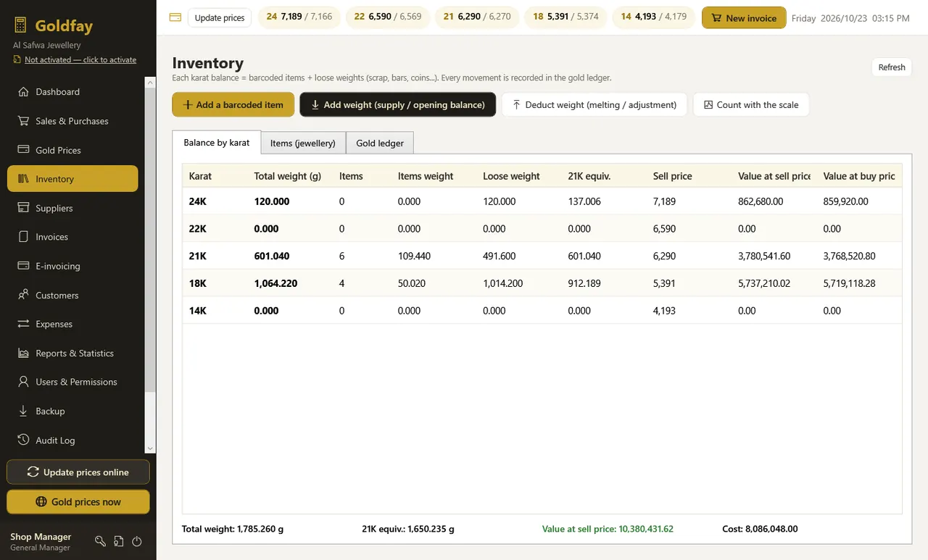Click the 21K row karat cell
The width and height of the screenshot is (928, 560).
pyautogui.click(x=198, y=256)
